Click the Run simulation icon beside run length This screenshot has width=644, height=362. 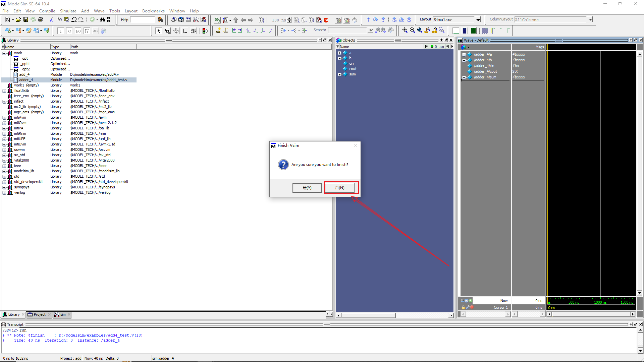[x=297, y=20]
